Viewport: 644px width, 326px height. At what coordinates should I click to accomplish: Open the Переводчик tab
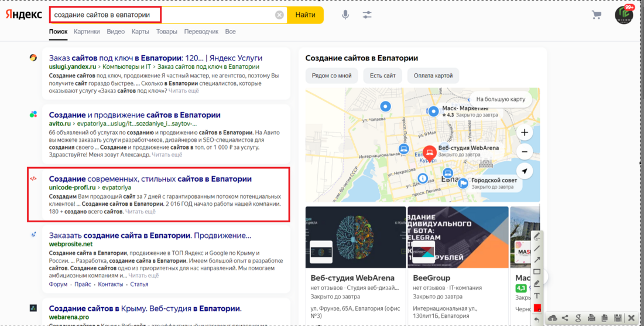(x=201, y=32)
